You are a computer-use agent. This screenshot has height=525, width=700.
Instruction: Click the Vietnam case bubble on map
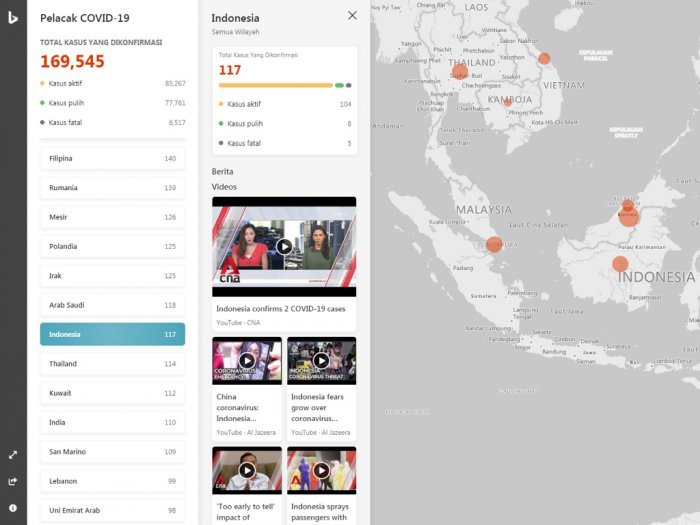(544, 58)
